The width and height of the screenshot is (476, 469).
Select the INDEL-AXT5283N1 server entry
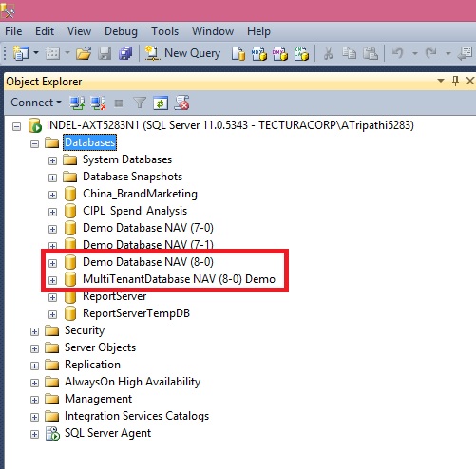tap(230, 125)
